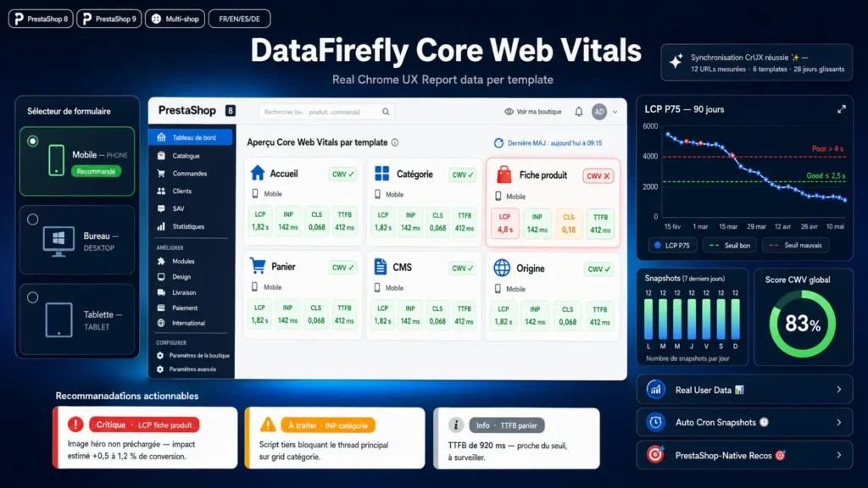Open Paramètres avancés
Image resolution: width=868 pixels, height=488 pixels.
pos(192,369)
